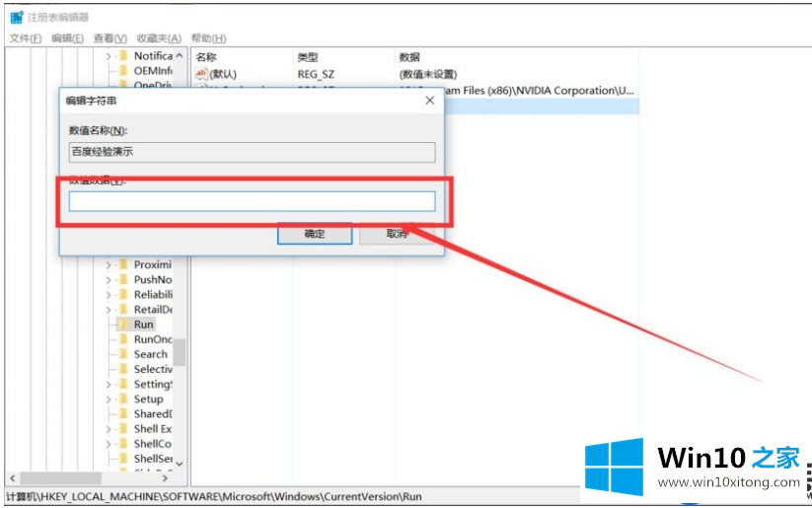Click the HKEY_LOCAL_MACHINE status bar path

(214, 496)
